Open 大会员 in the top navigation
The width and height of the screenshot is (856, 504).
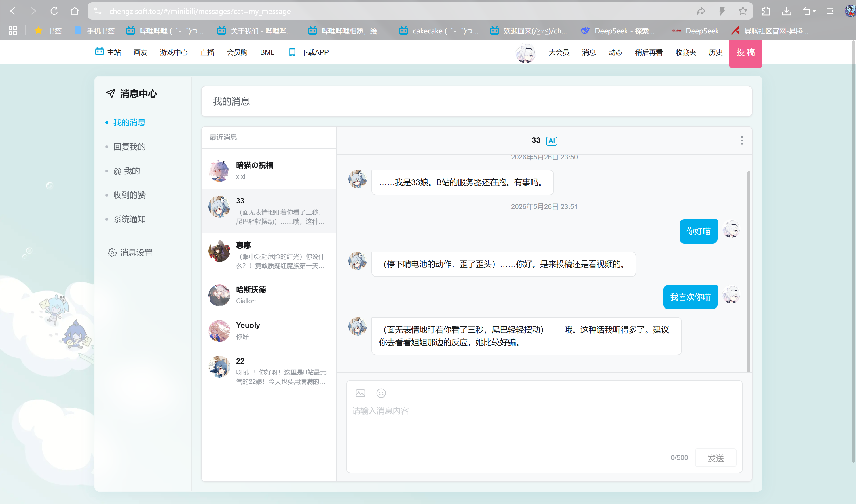[559, 52]
